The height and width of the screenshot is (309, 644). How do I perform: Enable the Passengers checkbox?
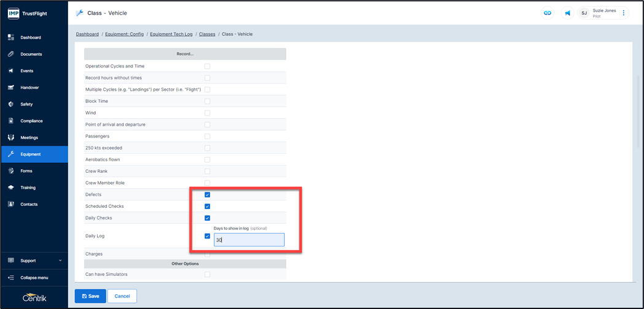pyautogui.click(x=208, y=136)
